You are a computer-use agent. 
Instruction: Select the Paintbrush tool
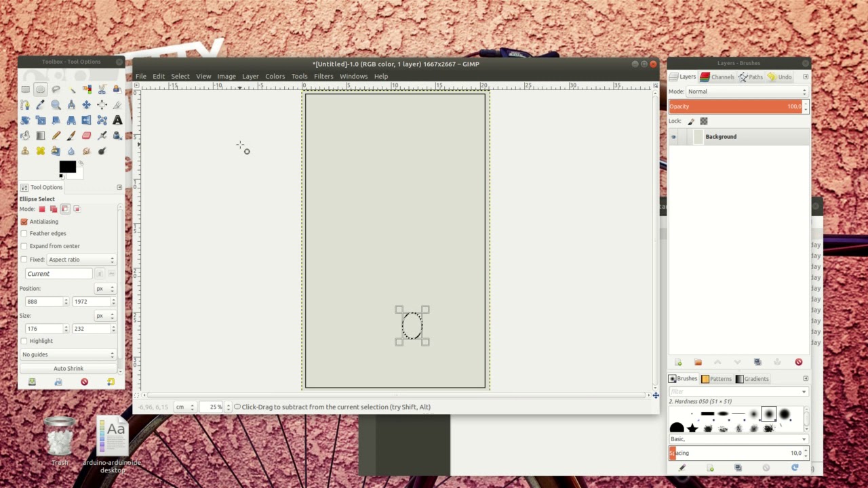point(71,136)
